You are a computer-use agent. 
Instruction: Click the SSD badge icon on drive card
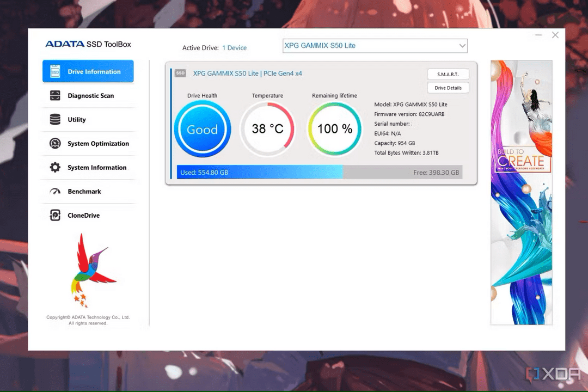click(x=180, y=73)
